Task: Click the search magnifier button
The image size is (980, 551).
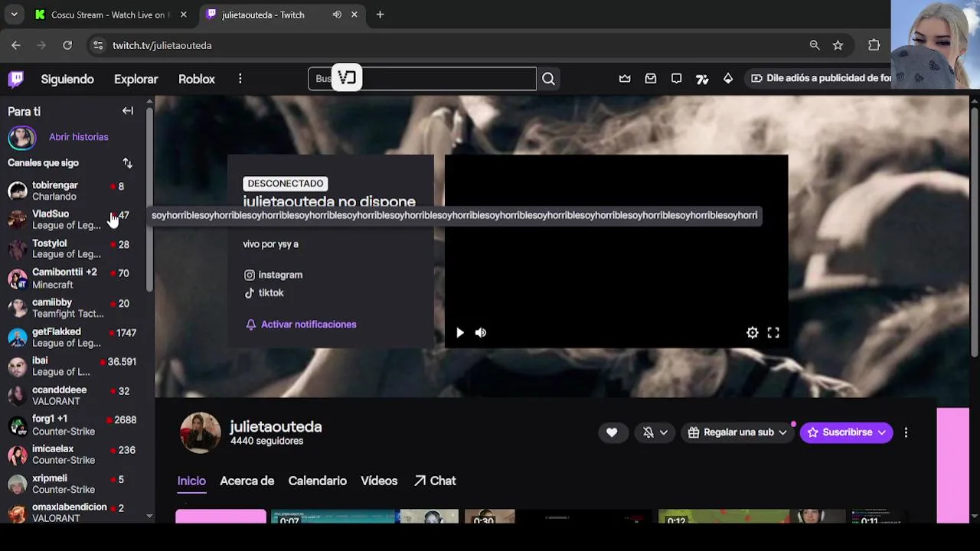Action: (x=548, y=78)
